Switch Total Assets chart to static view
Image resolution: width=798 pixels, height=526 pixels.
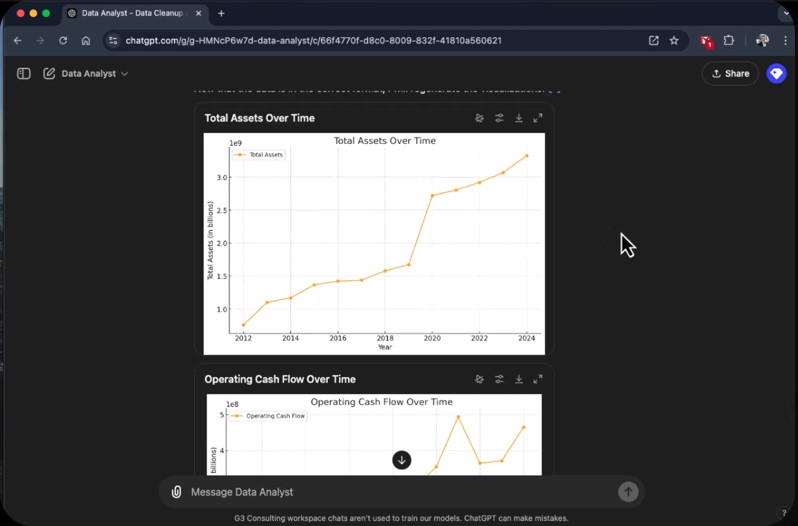point(480,118)
